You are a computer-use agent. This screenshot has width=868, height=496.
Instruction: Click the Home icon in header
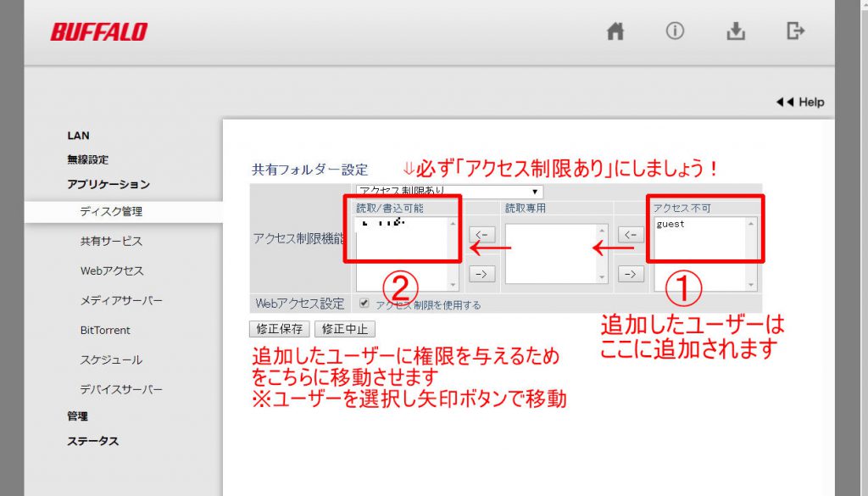pos(615,31)
